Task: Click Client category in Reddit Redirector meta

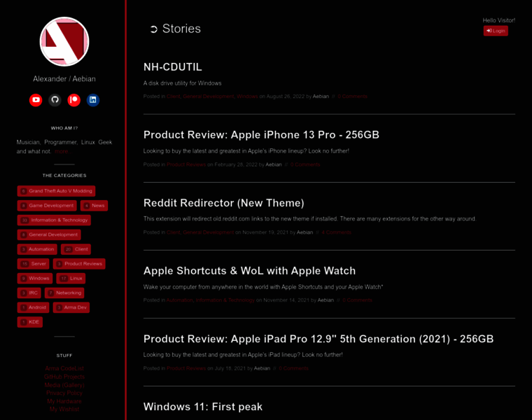Action: tap(174, 232)
